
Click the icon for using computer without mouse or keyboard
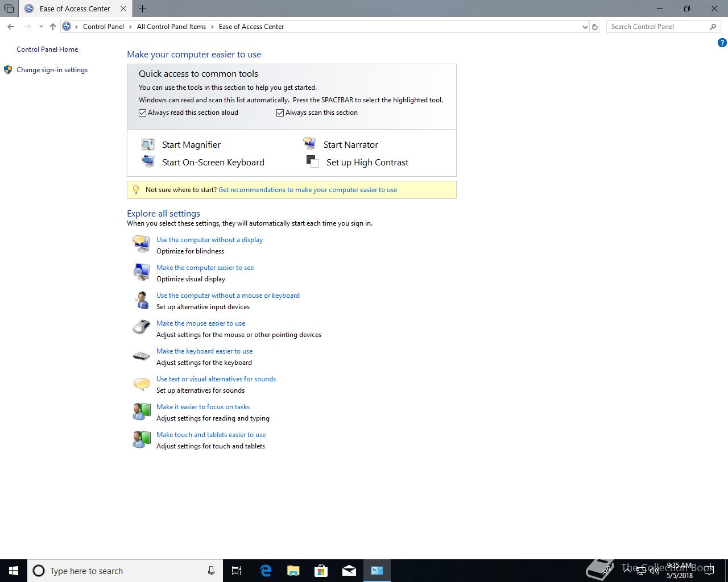(x=141, y=300)
